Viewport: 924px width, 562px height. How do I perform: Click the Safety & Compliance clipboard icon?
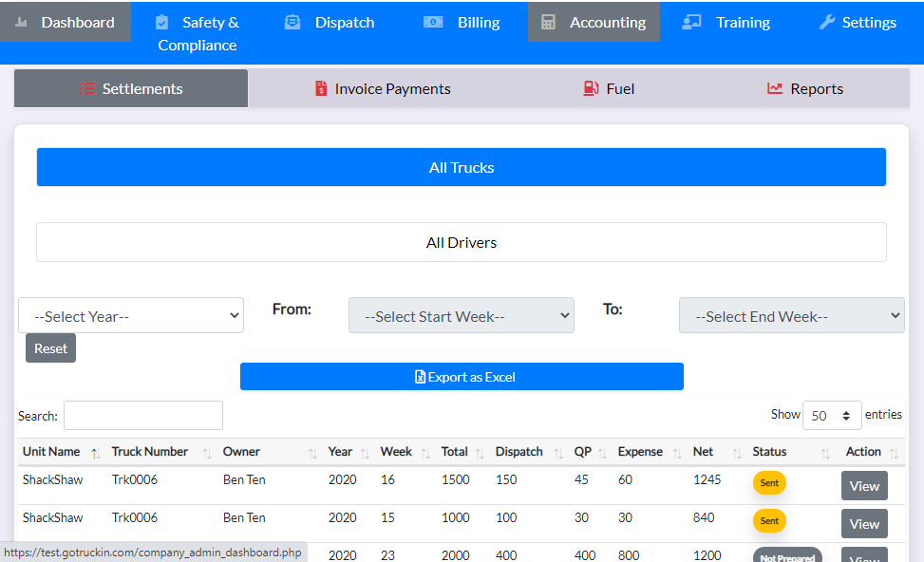tap(161, 22)
